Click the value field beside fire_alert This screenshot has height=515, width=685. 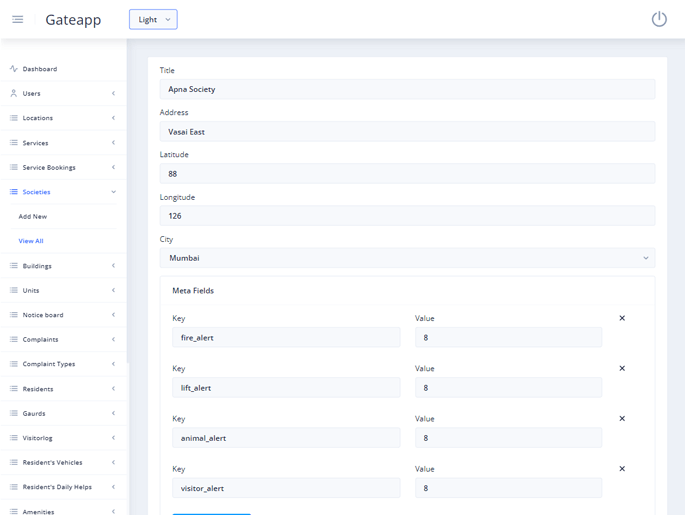pyautogui.click(x=509, y=337)
